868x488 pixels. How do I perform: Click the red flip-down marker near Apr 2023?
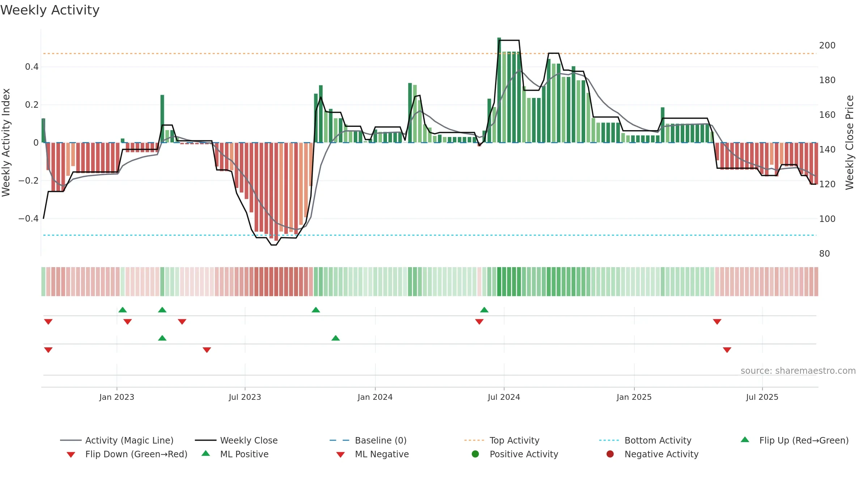[x=182, y=322]
